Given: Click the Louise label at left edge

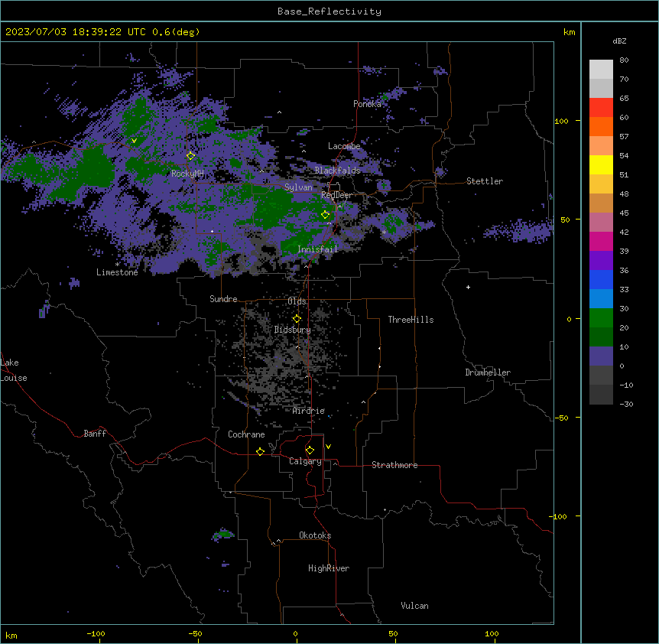Looking at the screenshot, I should [14, 378].
